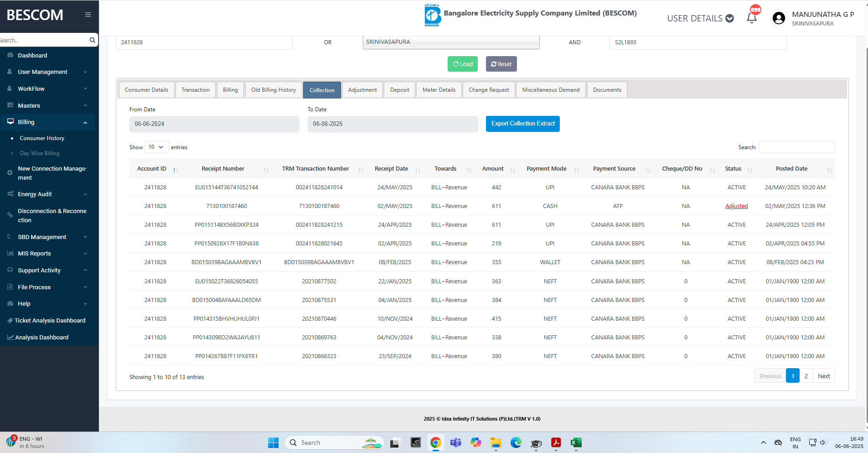This screenshot has height=453, width=868.
Task: Open the Miscellaneous Demand tab
Action: coord(551,90)
